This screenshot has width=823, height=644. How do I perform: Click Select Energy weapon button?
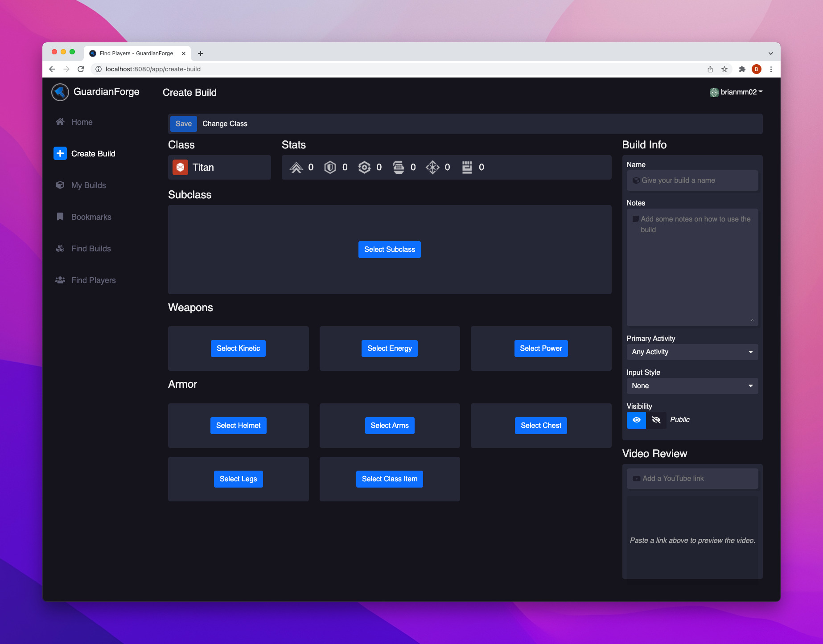coord(390,349)
